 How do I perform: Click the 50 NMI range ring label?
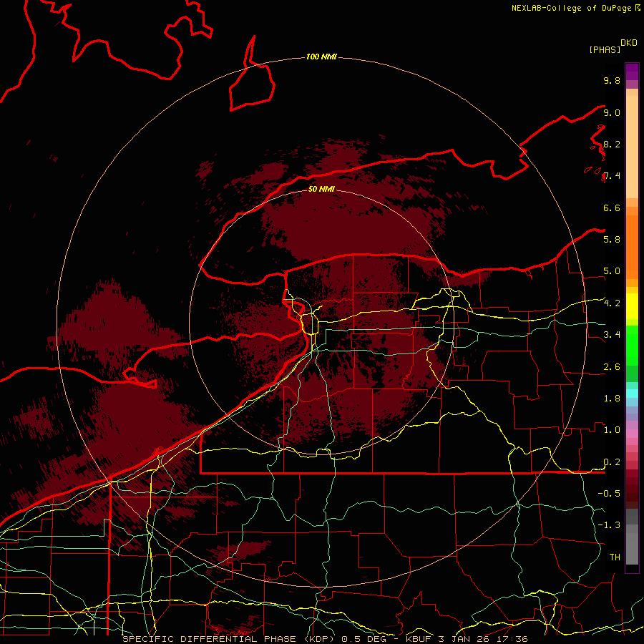[x=321, y=189]
